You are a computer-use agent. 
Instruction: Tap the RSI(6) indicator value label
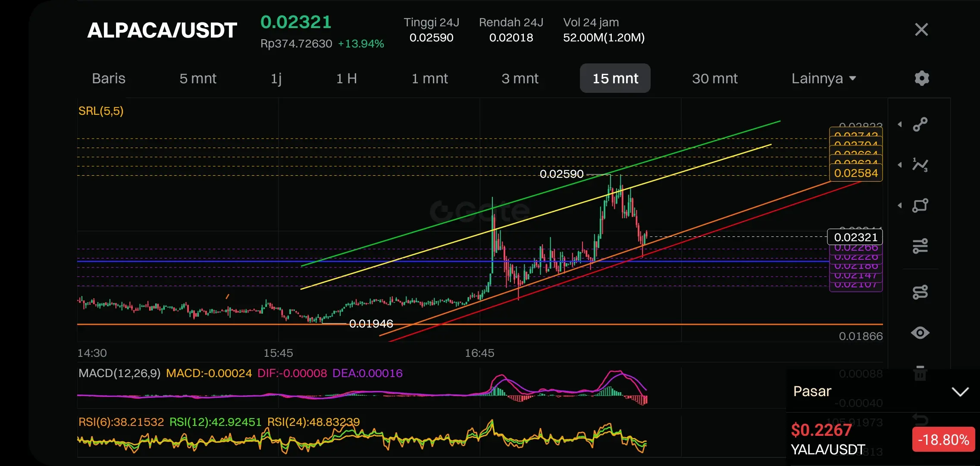pos(121,422)
